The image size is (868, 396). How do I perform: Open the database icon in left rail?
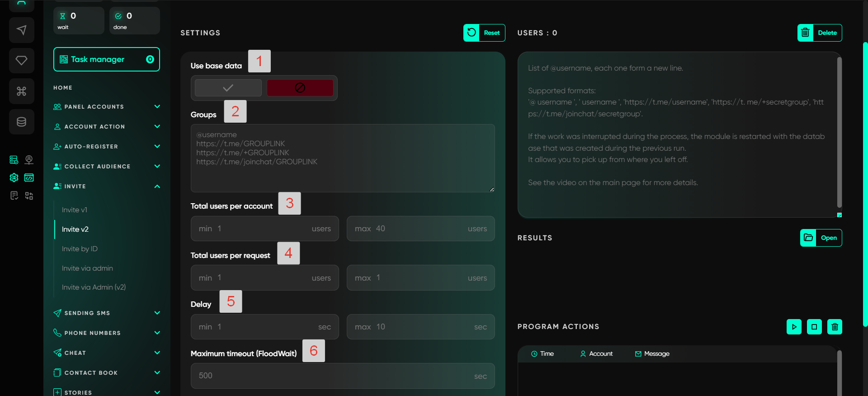[x=21, y=122]
